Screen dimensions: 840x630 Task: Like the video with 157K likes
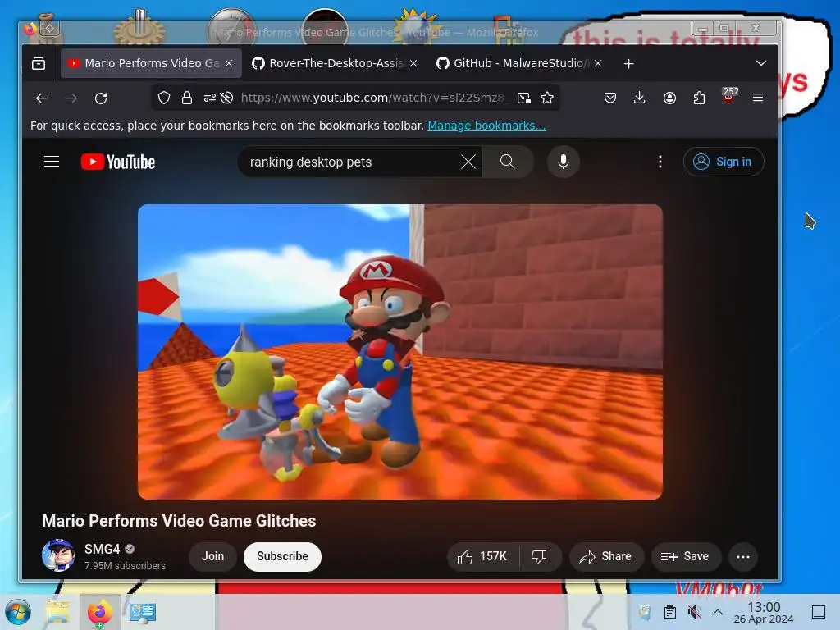pyautogui.click(x=482, y=557)
